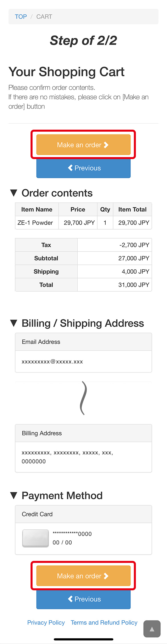
Task: Click the CART breadcrumb item
Action: (x=44, y=17)
